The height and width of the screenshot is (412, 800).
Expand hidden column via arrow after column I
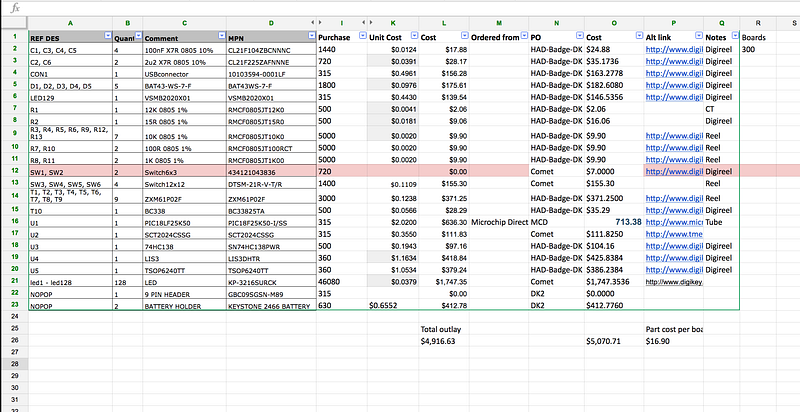click(x=364, y=23)
